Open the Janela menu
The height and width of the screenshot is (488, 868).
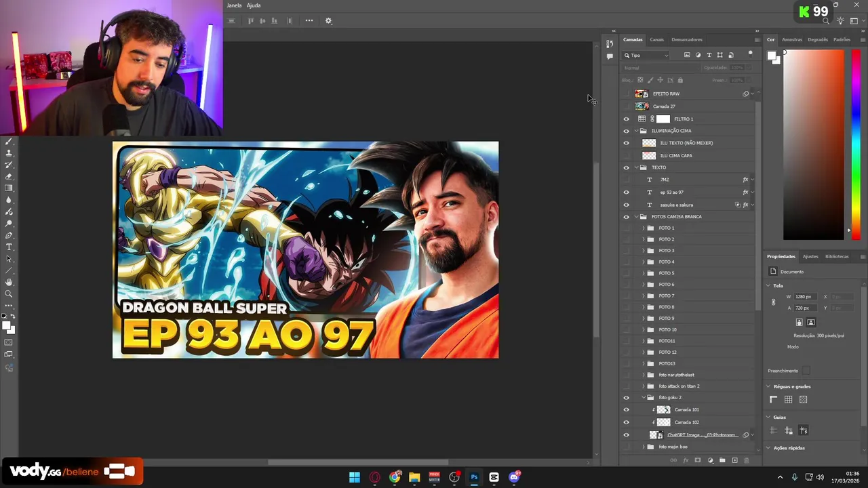pyautogui.click(x=234, y=5)
